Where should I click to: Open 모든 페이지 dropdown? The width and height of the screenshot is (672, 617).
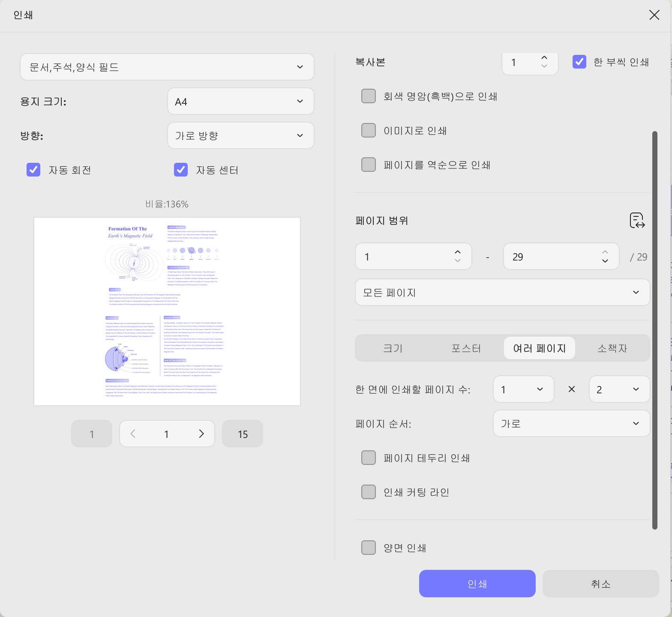[x=503, y=292]
